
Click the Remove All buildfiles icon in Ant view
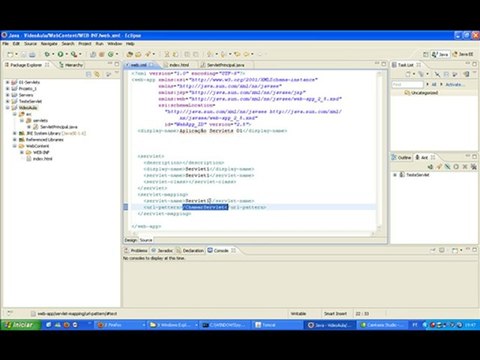[x=474, y=167]
